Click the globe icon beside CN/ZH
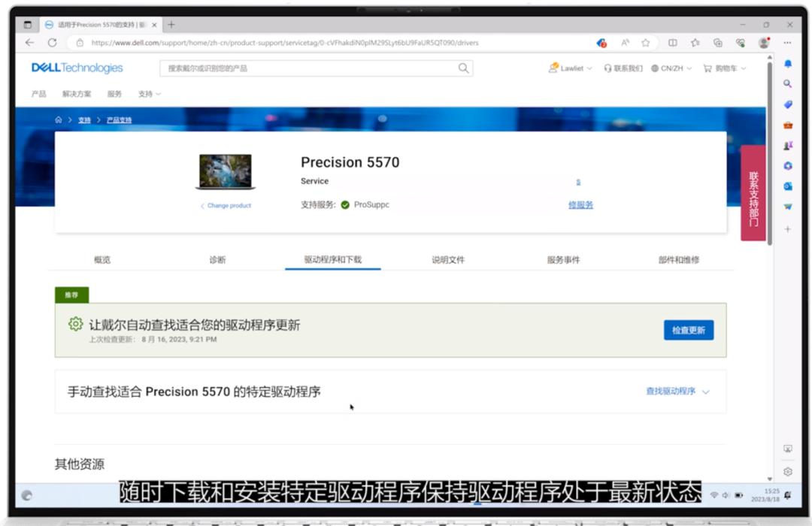 point(655,68)
